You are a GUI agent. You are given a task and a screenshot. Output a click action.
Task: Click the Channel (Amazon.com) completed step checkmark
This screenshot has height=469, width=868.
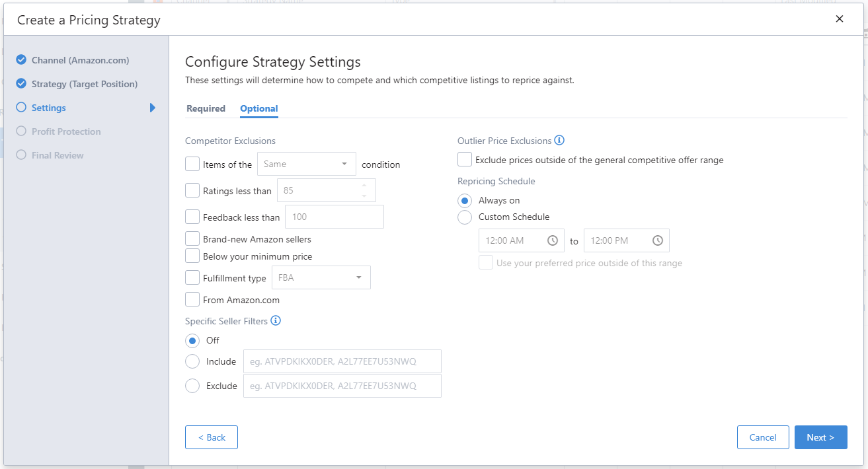point(21,60)
